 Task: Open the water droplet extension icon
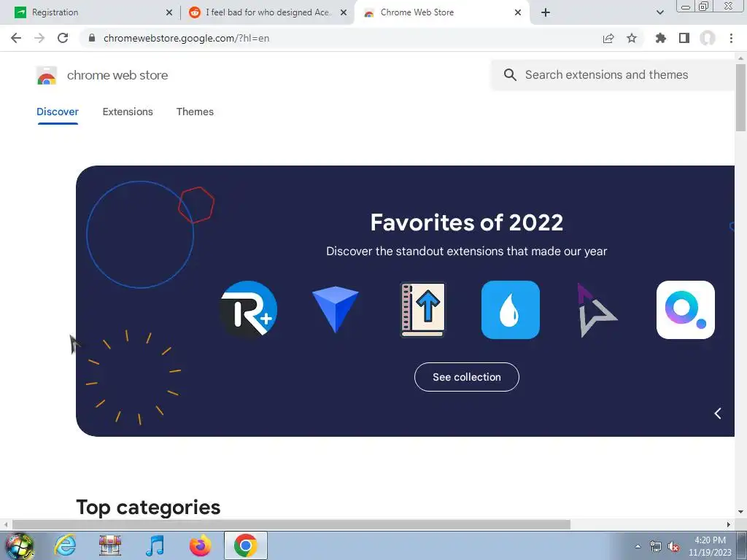[x=510, y=309]
